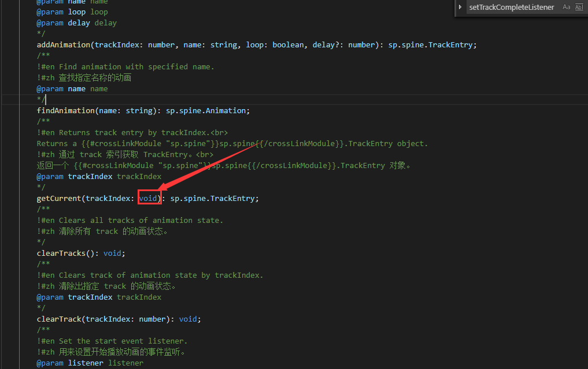
Task: Click the comment 'Find animation with specified name.'
Action: [136, 66]
